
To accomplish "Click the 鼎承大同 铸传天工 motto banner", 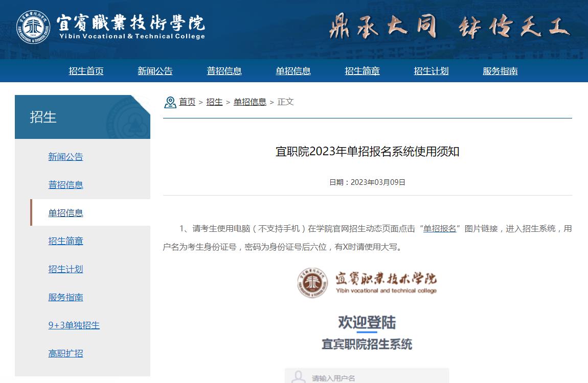I will [x=450, y=26].
